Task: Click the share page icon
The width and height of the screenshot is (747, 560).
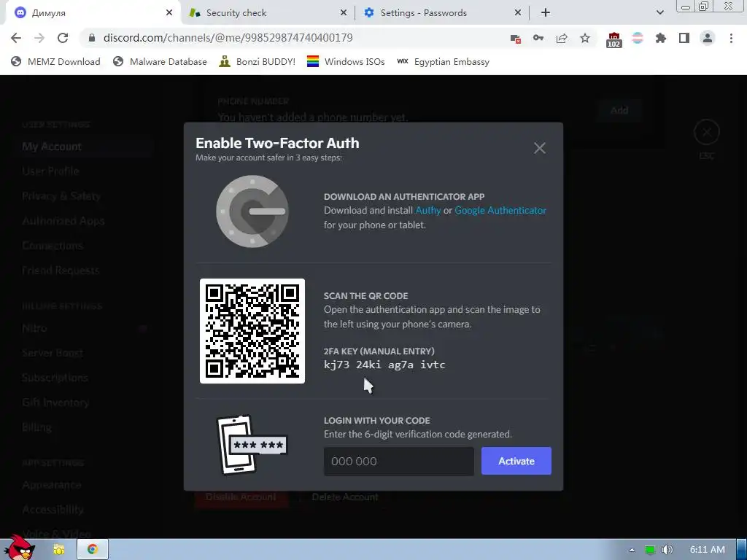Action: pyautogui.click(x=562, y=38)
